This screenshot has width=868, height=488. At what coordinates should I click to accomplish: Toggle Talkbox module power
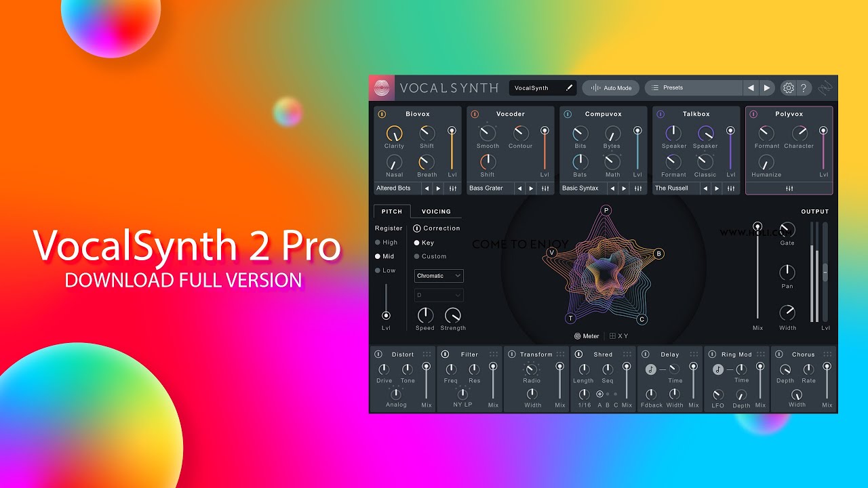click(660, 115)
